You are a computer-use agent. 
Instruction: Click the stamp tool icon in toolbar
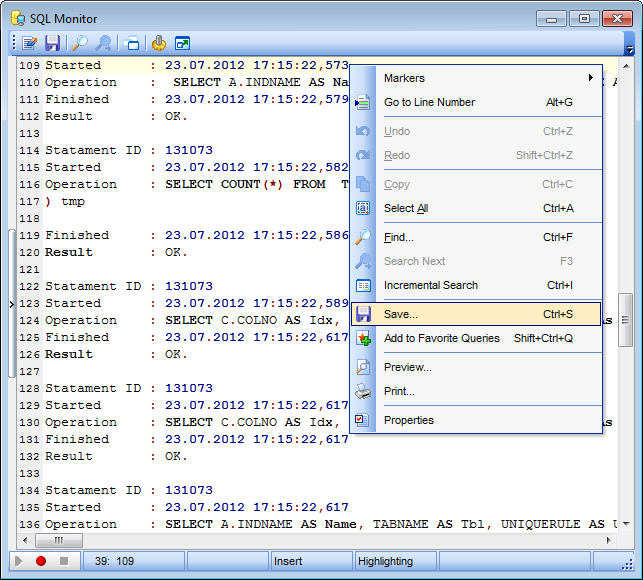159,43
